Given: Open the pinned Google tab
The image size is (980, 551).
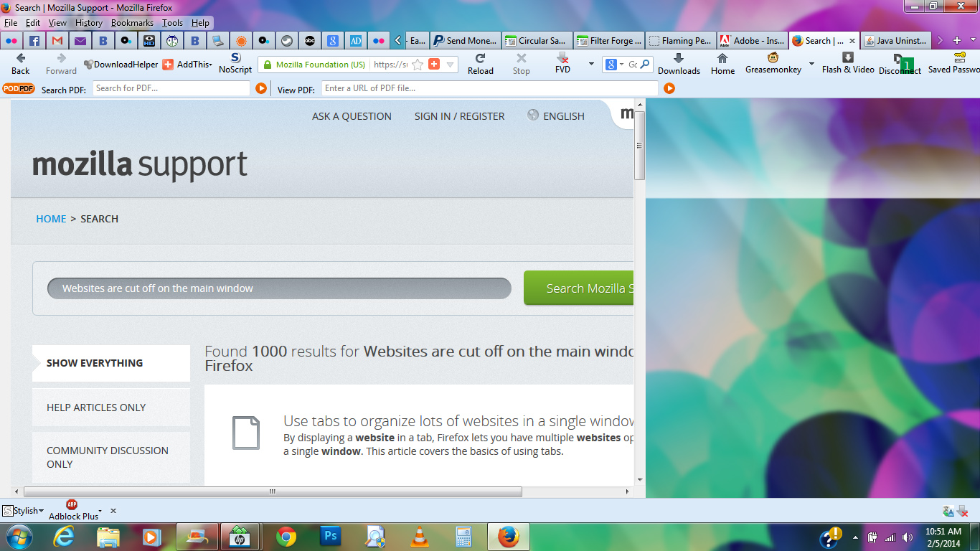Looking at the screenshot, I should 333,41.
